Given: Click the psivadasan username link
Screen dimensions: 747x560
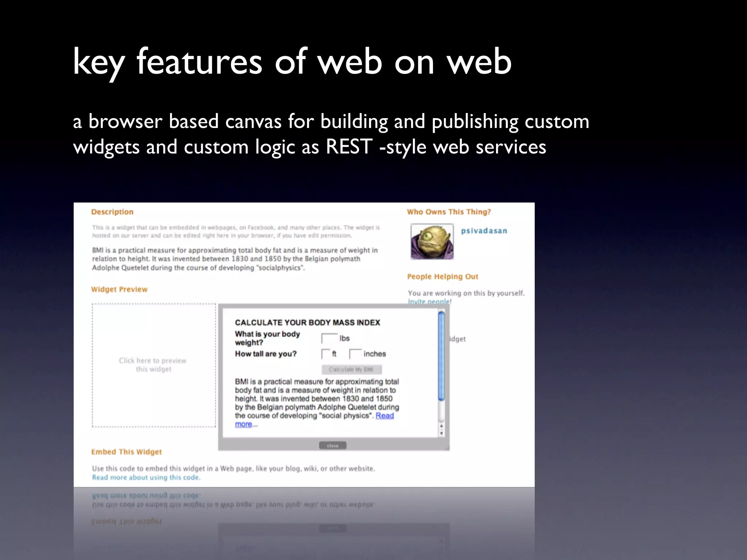Looking at the screenshot, I should (x=484, y=231).
